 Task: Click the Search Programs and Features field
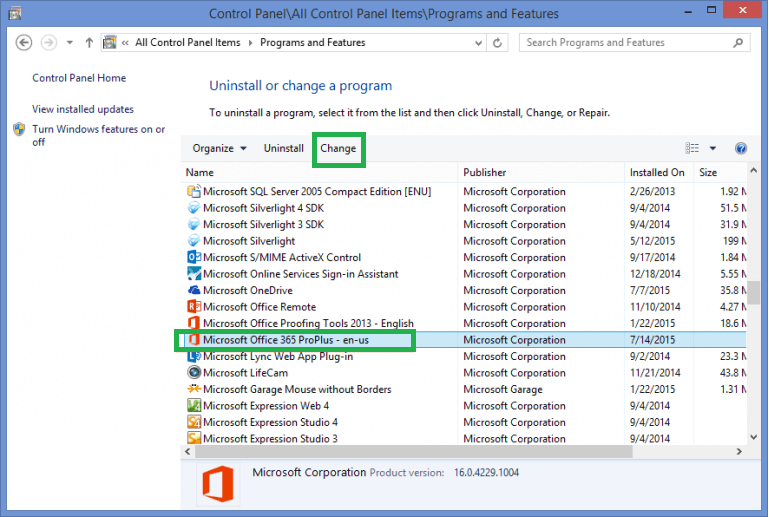click(635, 43)
